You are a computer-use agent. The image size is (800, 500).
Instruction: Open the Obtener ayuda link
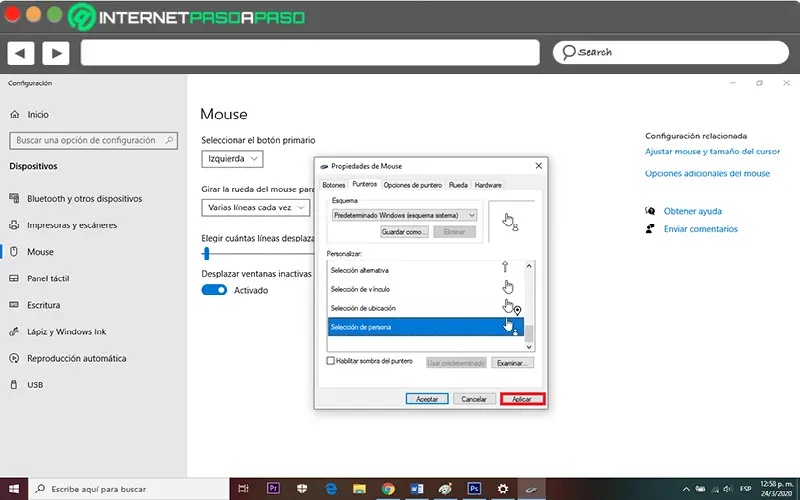692,211
